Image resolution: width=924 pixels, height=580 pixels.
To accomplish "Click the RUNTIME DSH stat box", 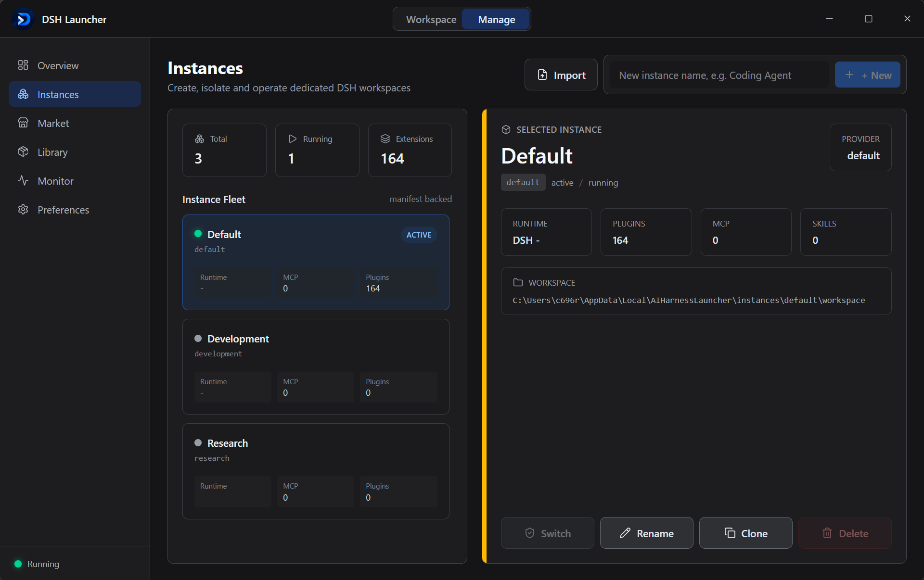I will 546,232.
